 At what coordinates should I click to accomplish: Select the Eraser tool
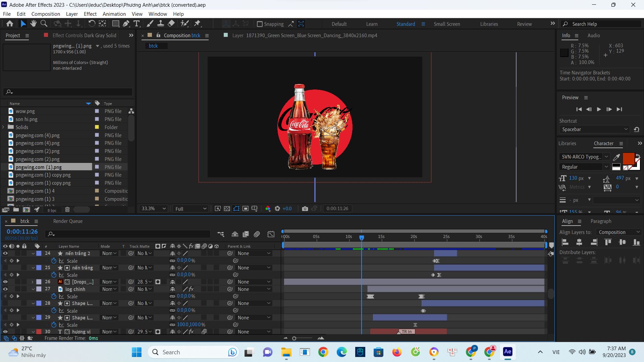[171, 23]
